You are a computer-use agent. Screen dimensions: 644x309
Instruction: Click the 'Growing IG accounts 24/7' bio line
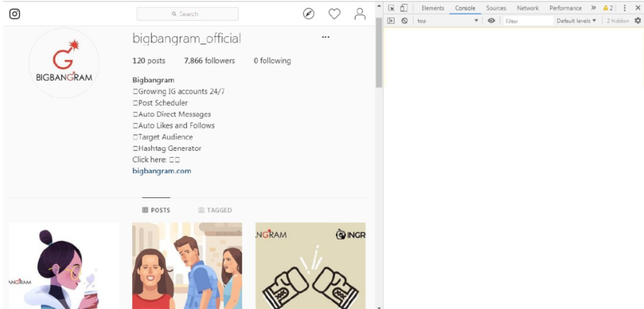[x=178, y=91]
